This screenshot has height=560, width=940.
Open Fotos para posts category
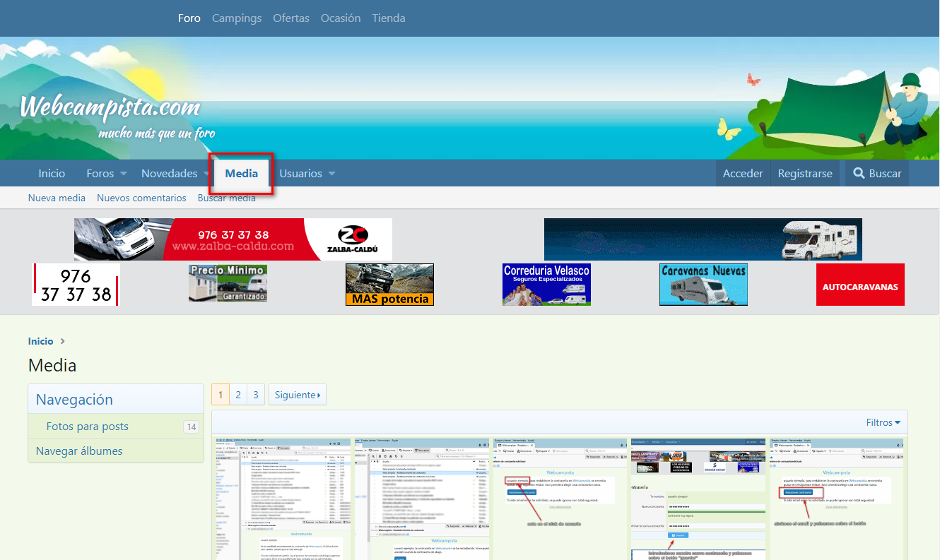(88, 427)
